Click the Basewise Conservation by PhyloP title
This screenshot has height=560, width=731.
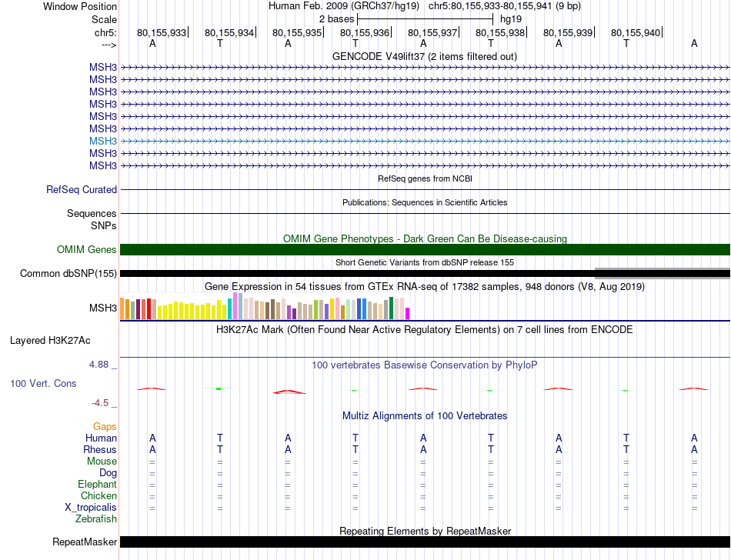pyautogui.click(x=425, y=365)
